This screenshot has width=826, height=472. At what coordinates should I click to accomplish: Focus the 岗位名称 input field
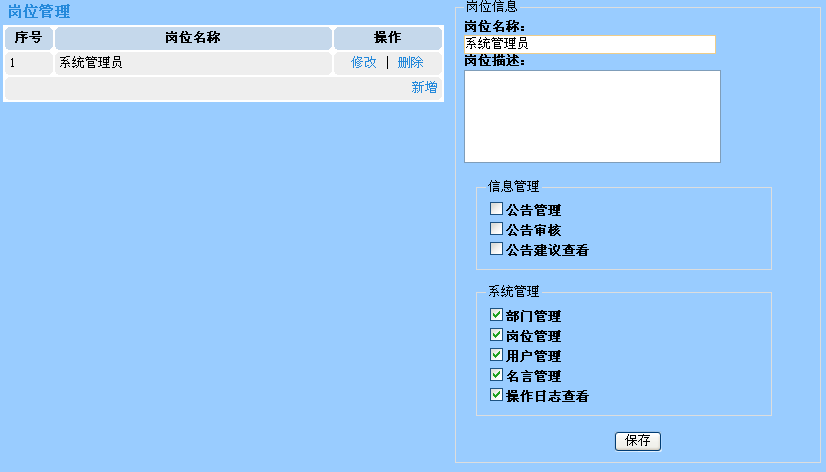(589, 44)
